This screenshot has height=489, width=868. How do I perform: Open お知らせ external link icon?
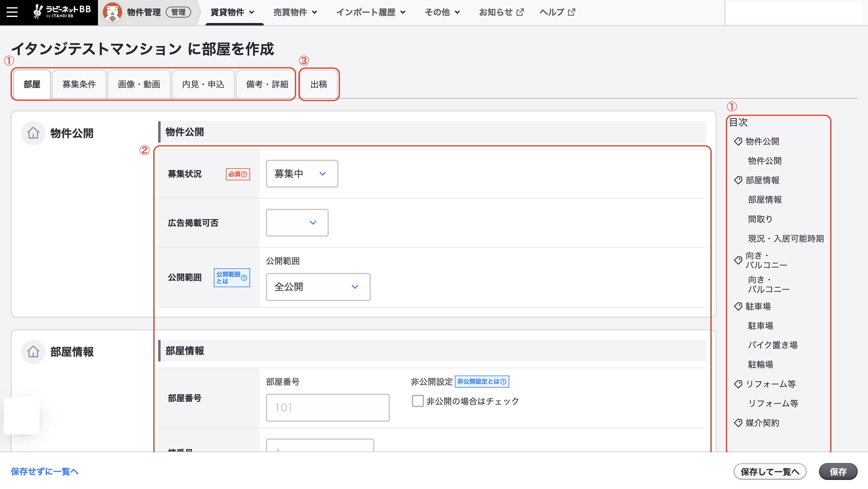click(x=520, y=12)
